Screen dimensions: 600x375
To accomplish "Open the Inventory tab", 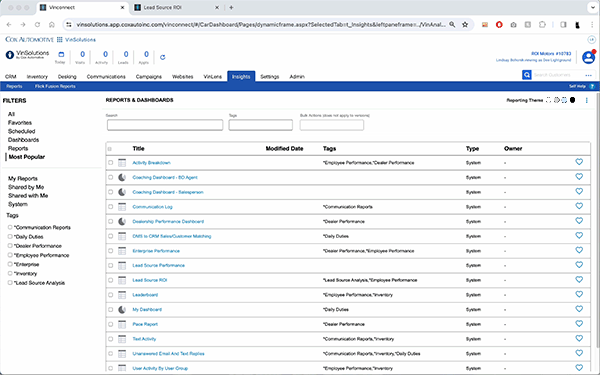I will click(x=37, y=77).
